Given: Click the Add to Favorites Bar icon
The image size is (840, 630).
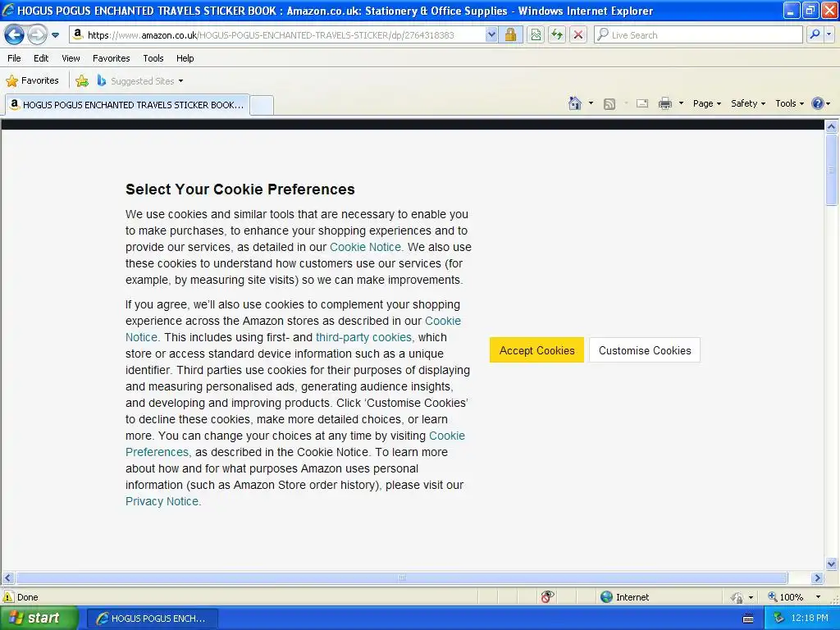Looking at the screenshot, I should tap(82, 81).
